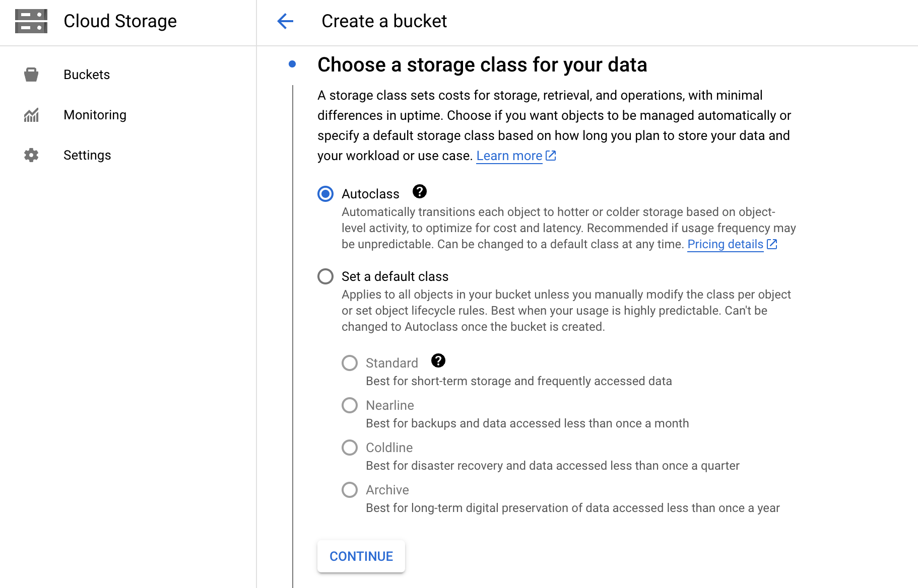Viewport: 918px width, 588px height.
Task: Click the blue step indicator dot
Action: pos(292,64)
